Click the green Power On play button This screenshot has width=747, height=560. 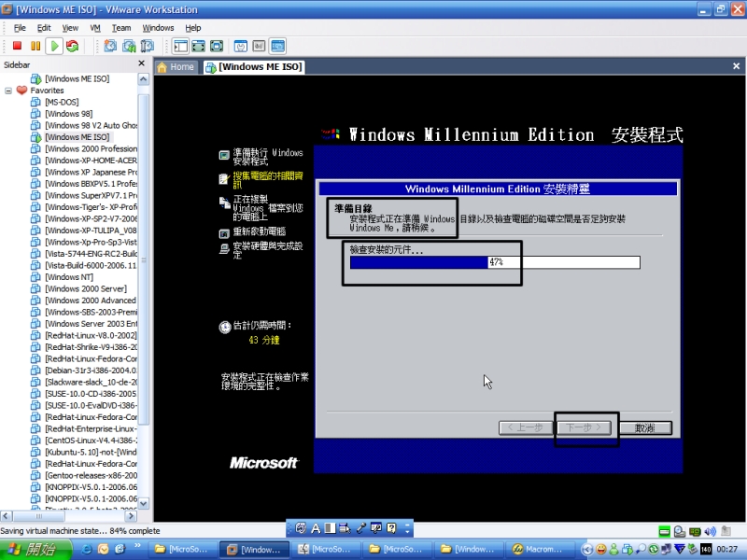[54, 46]
